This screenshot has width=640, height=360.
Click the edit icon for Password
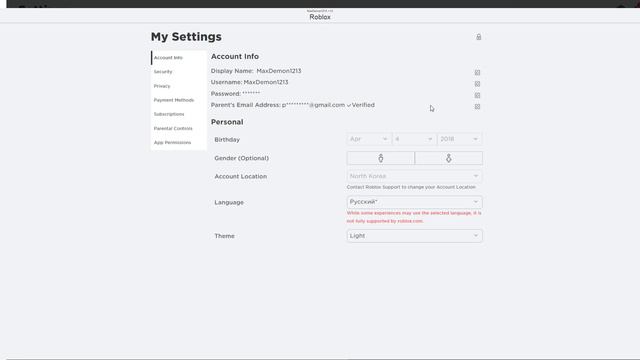[x=477, y=95]
